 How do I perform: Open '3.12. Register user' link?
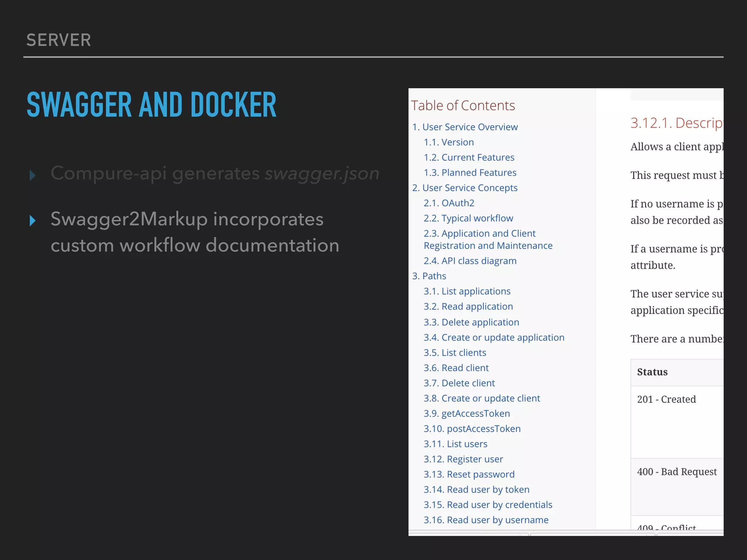[x=463, y=459]
